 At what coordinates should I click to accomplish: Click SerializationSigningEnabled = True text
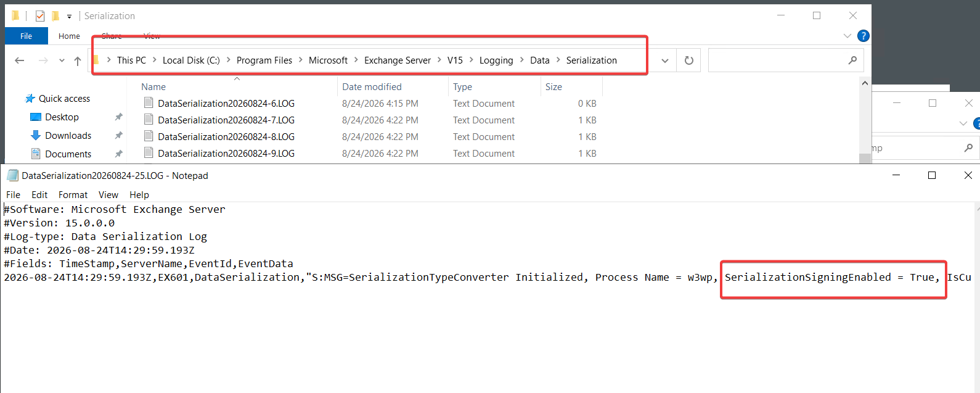[831, 278]
